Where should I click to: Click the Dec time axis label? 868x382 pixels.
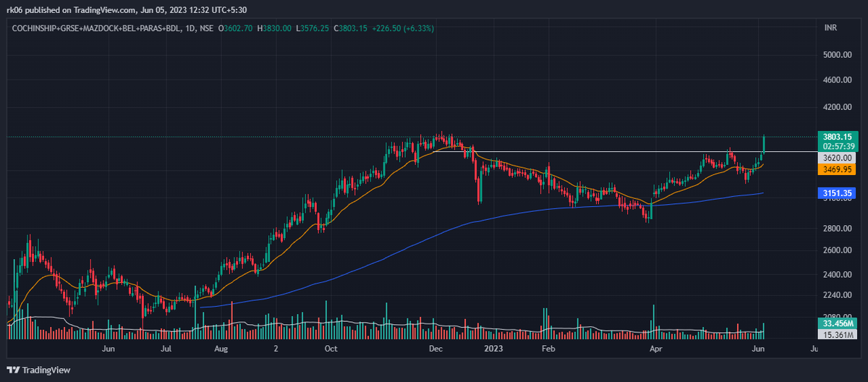(435, 349)
